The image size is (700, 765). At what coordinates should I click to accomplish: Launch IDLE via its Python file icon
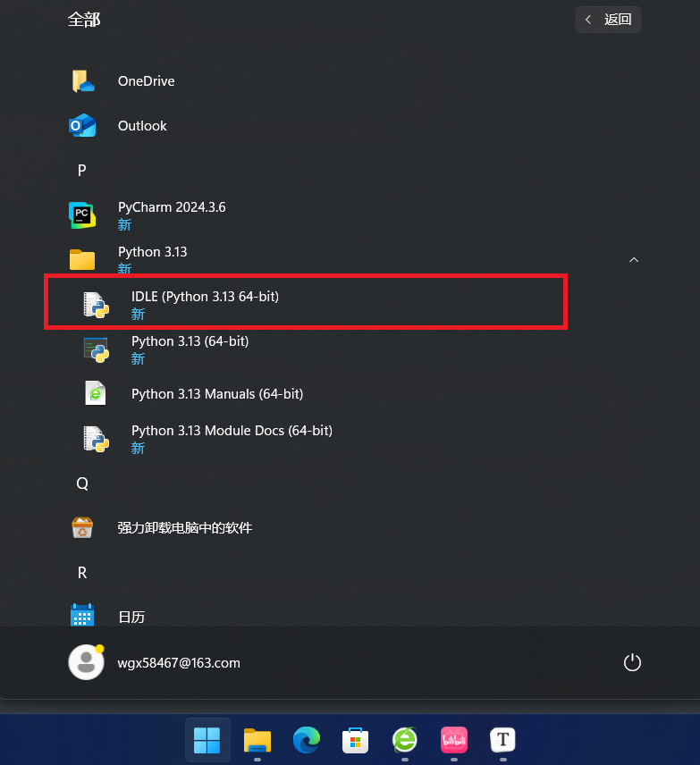tap(96, 305)
